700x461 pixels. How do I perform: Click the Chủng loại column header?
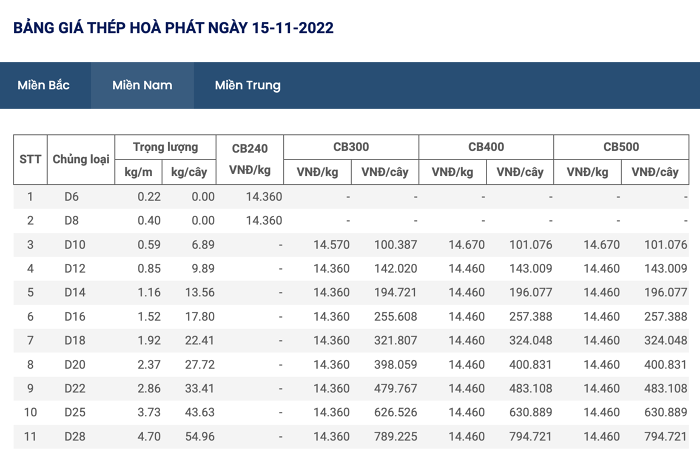[81, 159]
